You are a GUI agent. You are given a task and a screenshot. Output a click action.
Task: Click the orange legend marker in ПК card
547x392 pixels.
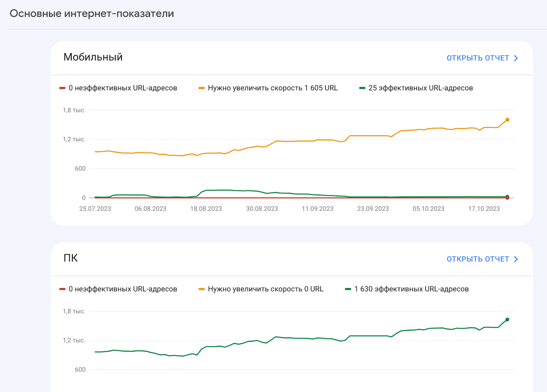coord(202,289)
